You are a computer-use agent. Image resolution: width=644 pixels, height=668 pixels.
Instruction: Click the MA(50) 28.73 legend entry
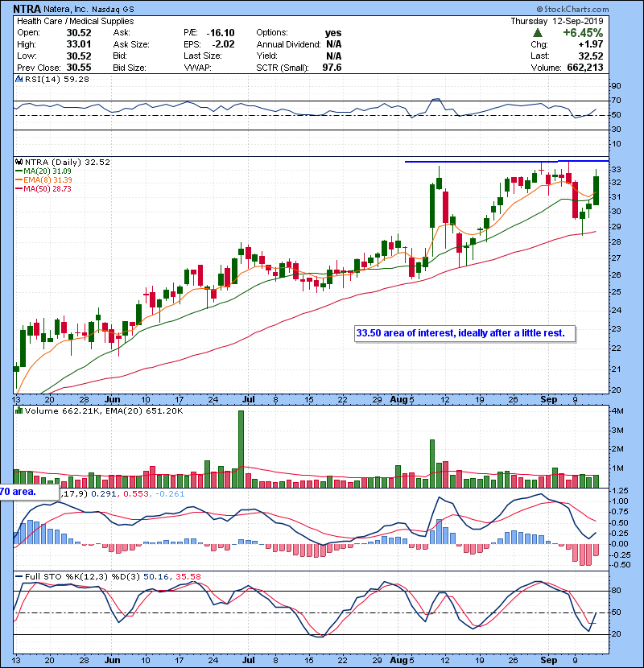click(43, 188)
